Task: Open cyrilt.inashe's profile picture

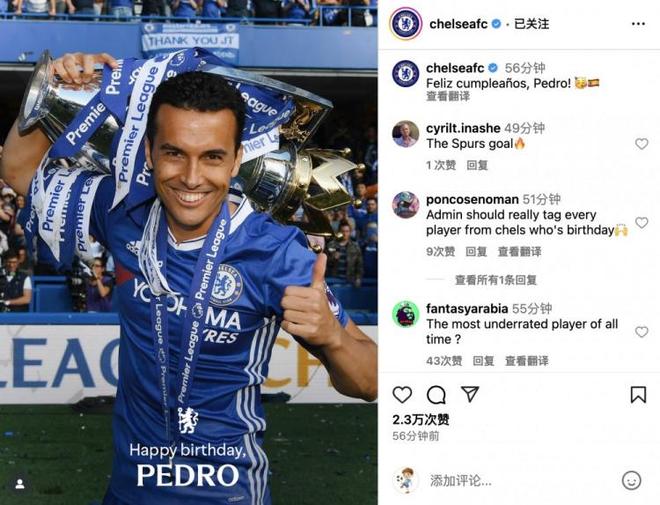Action: [x=406, y=134]
